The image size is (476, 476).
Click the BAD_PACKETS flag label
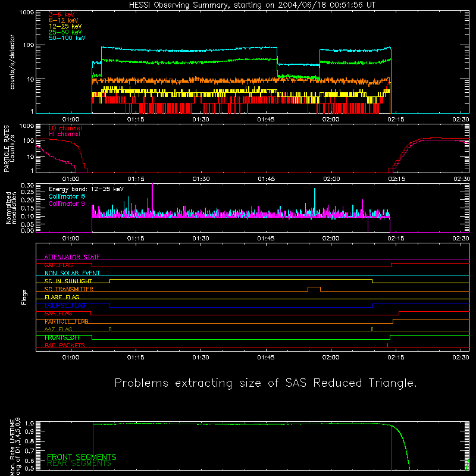(x=65, y=345)
